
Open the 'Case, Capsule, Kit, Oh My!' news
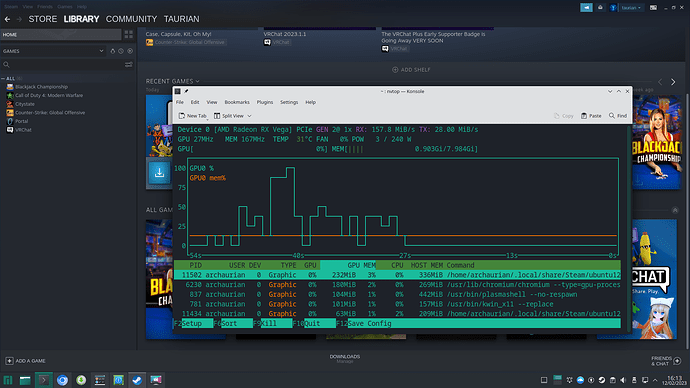click(x=178, y=34)
